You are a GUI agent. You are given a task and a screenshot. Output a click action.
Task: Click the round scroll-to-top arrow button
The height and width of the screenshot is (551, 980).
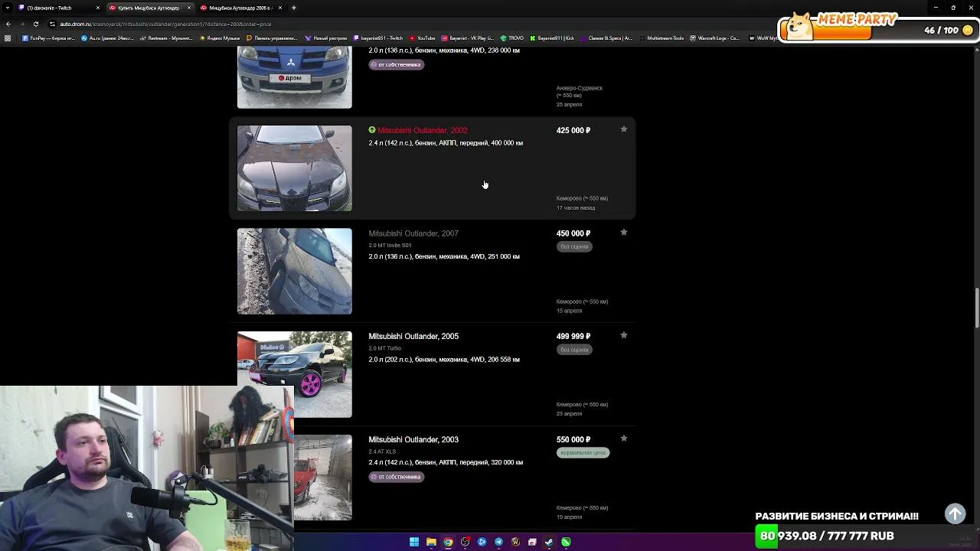pos(955,514)
